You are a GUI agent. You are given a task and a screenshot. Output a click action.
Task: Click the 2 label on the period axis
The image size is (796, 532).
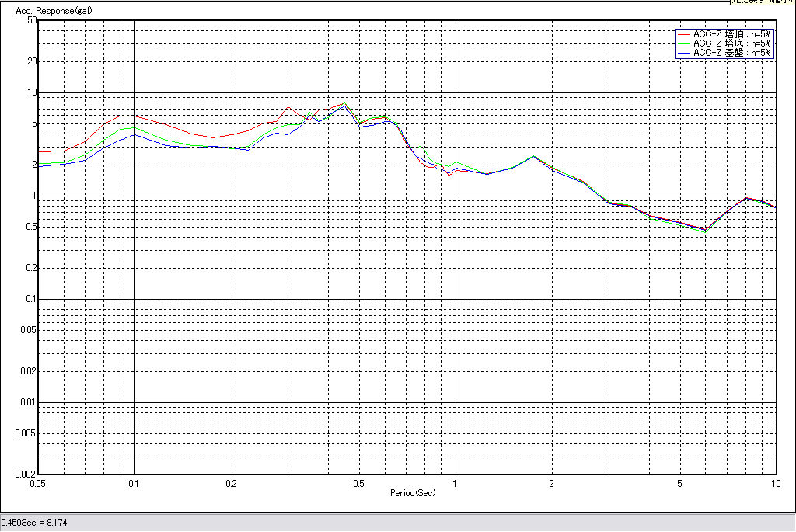click(552, 483)
